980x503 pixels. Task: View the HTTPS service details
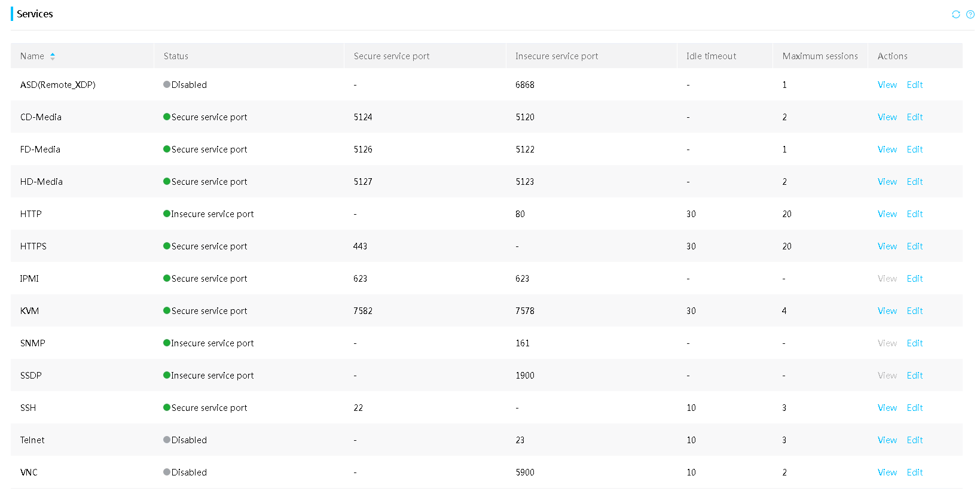[887, 246]
